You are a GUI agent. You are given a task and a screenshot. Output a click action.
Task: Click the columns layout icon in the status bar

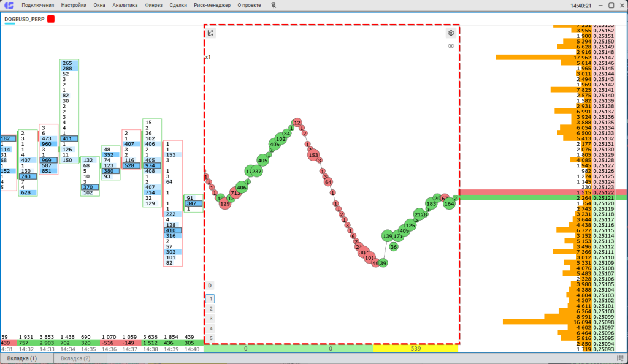621,358
